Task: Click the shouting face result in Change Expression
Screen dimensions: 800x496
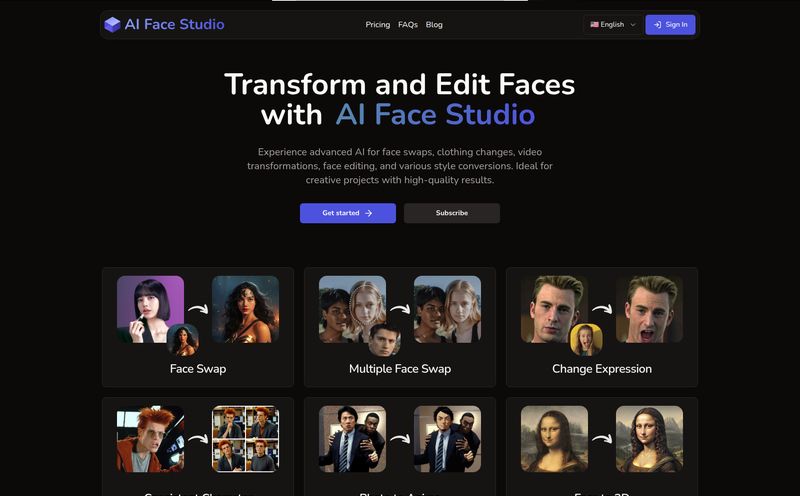Action: pos(649,309)
